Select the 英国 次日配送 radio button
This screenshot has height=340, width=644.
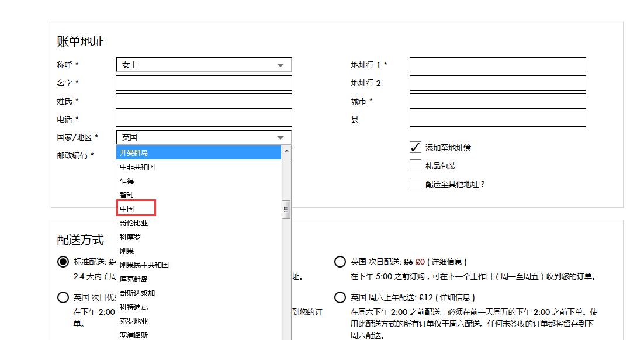pyautogui.click(x=340, y=262)
